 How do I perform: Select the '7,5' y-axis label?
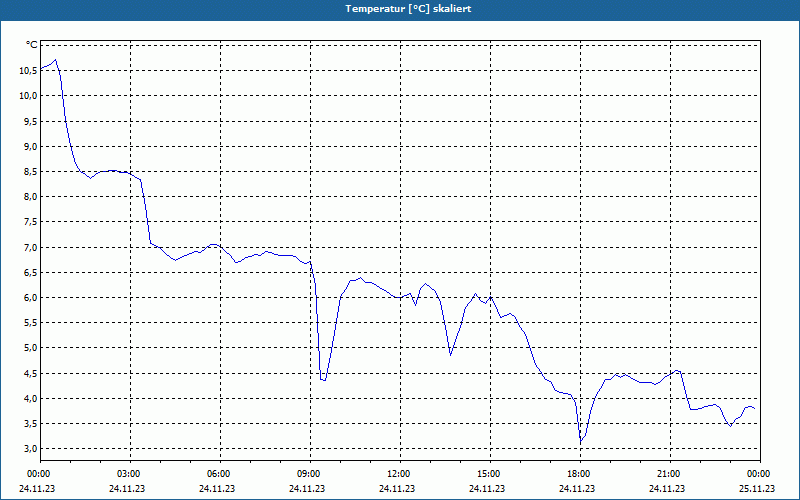point(30,222)
